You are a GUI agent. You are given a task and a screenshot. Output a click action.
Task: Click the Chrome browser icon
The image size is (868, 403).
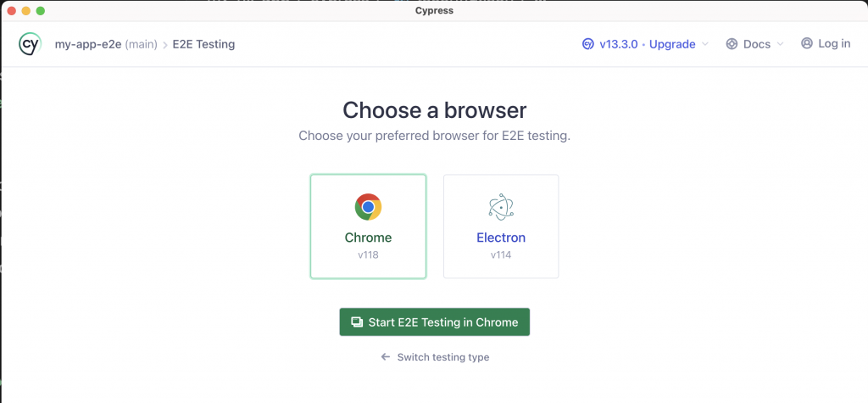click(368, 207)
